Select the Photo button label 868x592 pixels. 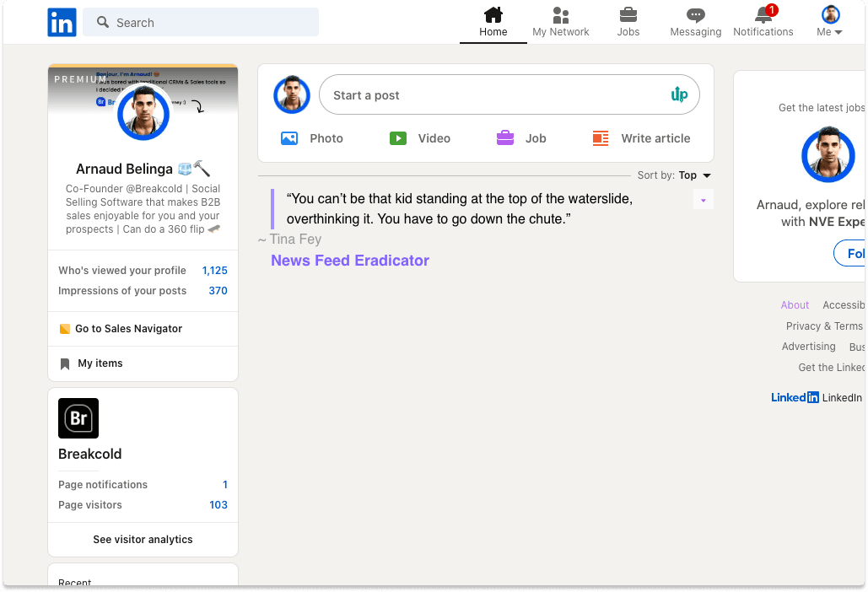pos(326,138)
